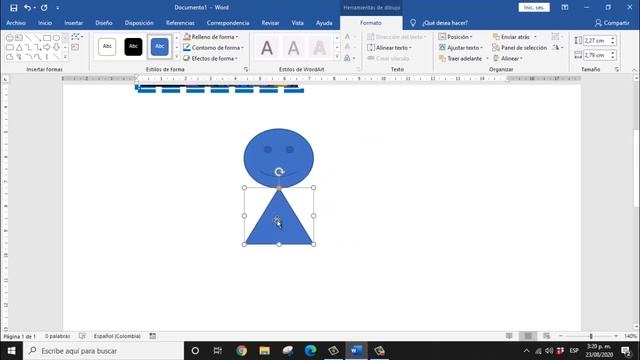Open Microsoft Edge from the taskbar
Viewport: 640px width, 360px height.
[x=311, y=351]
